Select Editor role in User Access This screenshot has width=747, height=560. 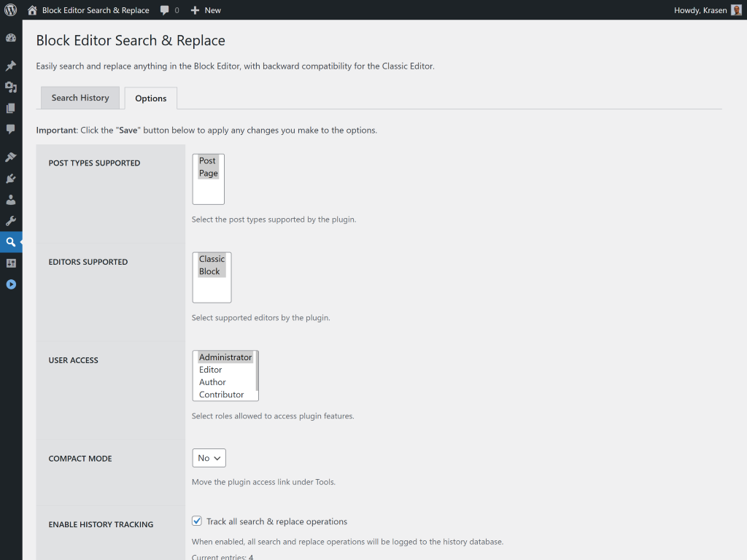(x=211, y=370)
